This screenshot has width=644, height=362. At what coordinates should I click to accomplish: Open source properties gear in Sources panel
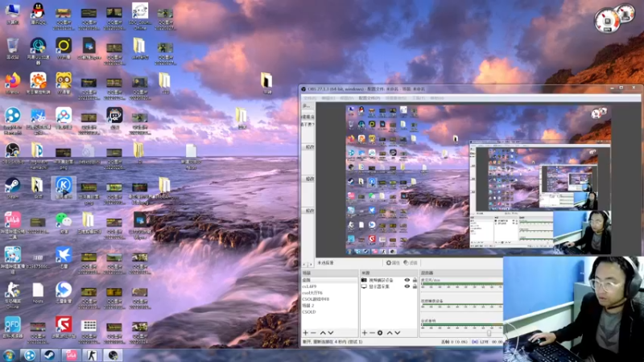tap(380, 333)
